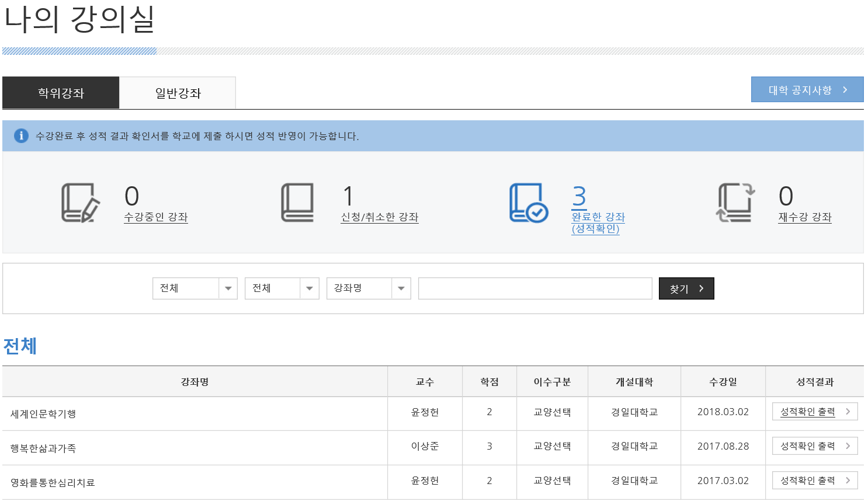Viewport: 868px width, 501px height.
Task: Click the arrow of the 강좌명 combo box
Action: [x=401, y=288]
